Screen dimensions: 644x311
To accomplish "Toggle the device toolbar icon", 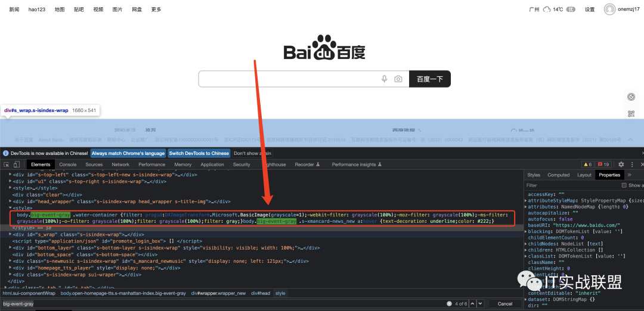I will point(17,164).
